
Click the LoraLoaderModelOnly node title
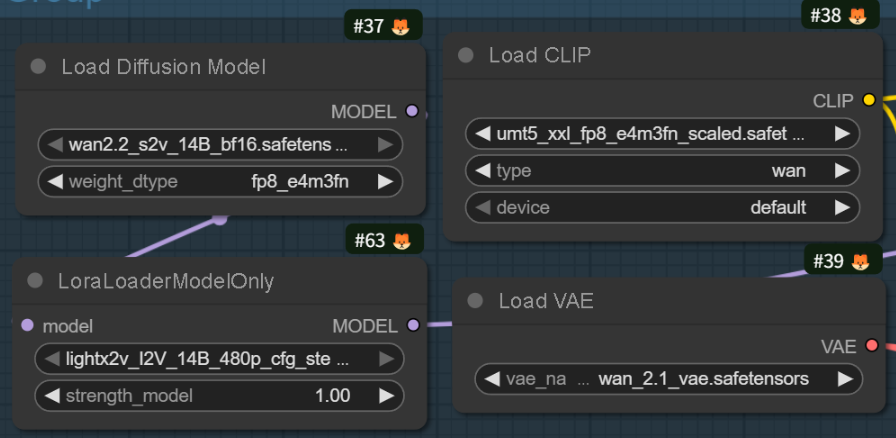coord(166,281)
